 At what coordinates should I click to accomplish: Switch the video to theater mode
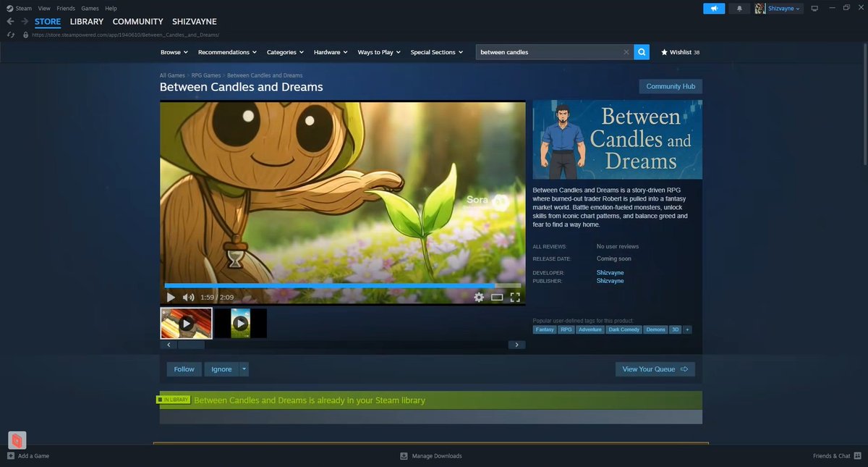[498, 297]
